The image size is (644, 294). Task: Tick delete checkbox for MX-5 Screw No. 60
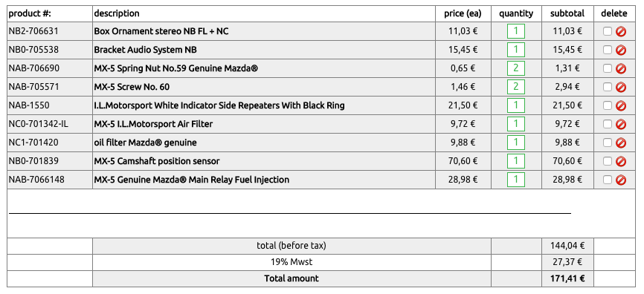coord(608,87)
